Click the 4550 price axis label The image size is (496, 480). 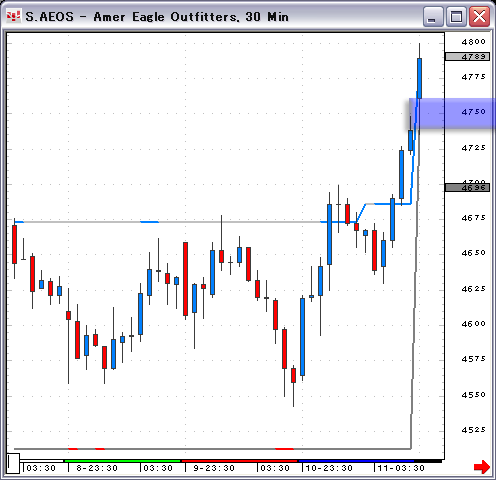(x=473, y=395)
